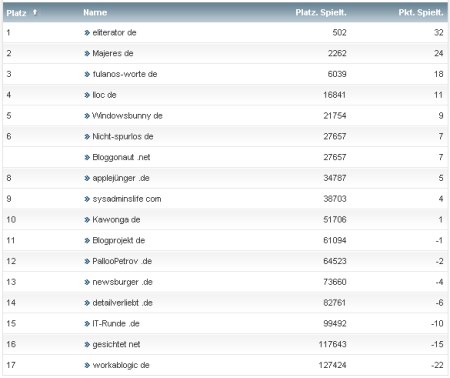Image resolution: width=450 pixels, height=378 pixels.
Task: Open the Majeres de link
Action: pos(113,53)
